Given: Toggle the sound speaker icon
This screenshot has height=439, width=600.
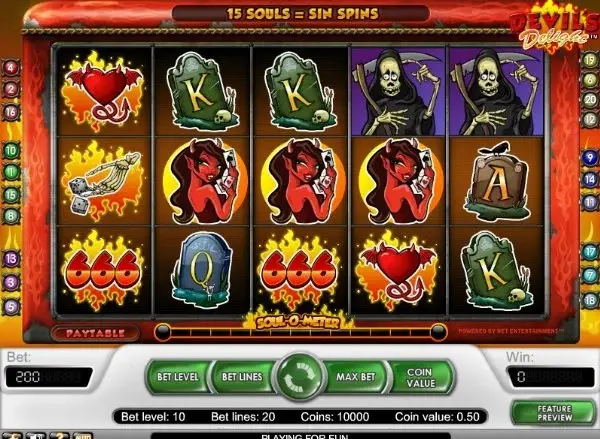Looking at the screenshot, I should (36, 436).
